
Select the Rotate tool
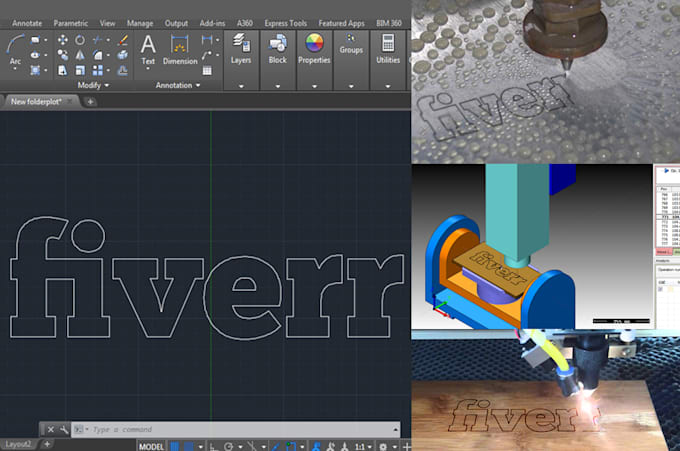pyautogui.click(x=80, y=40)
